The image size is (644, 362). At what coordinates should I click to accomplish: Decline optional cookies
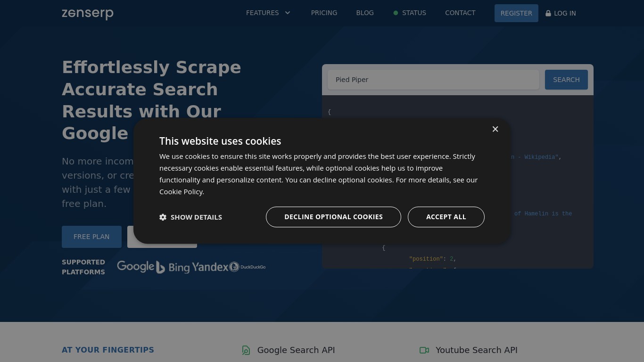[333, 217]
